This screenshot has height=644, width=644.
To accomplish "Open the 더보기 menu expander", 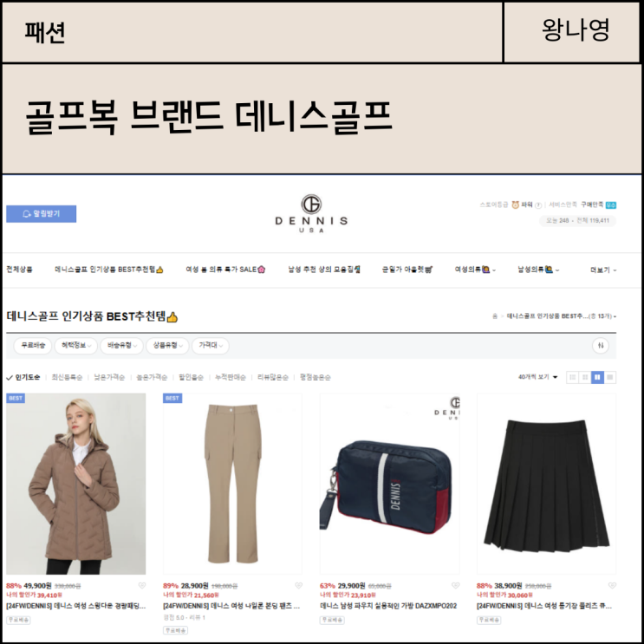I will point(603,270).
